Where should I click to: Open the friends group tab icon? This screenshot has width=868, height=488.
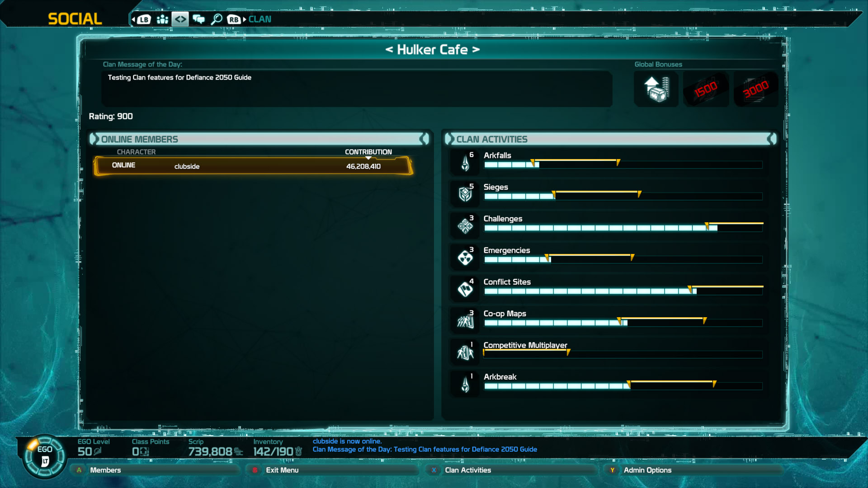point(162,19)
